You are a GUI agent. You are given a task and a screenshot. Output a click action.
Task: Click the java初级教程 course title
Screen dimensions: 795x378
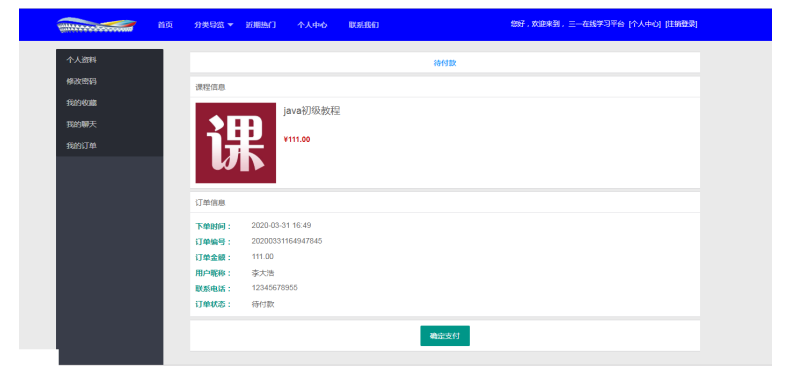pyautogui.click(x=312, y=110)
